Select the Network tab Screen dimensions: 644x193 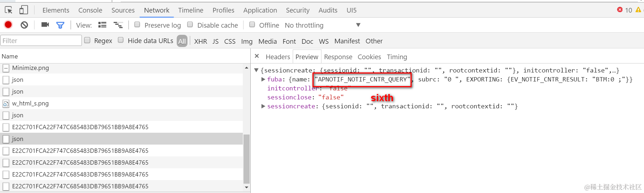[x=157, y=10]
